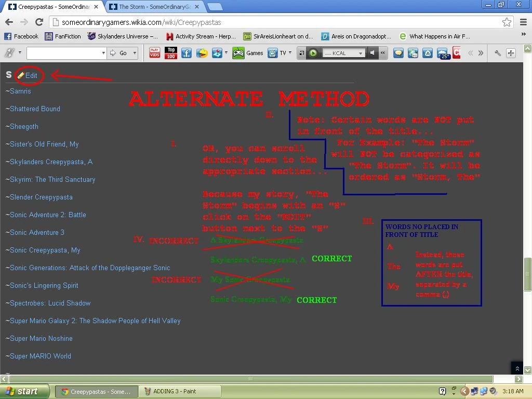Play the KCAL radio station
Image resolution: width=532 pixels, height=399 pixels.
click(x=313, y=53)
